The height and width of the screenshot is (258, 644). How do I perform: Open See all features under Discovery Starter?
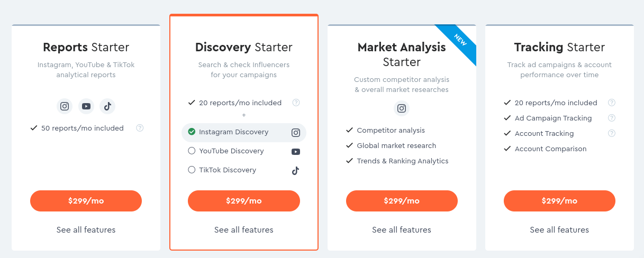(244, 230)
